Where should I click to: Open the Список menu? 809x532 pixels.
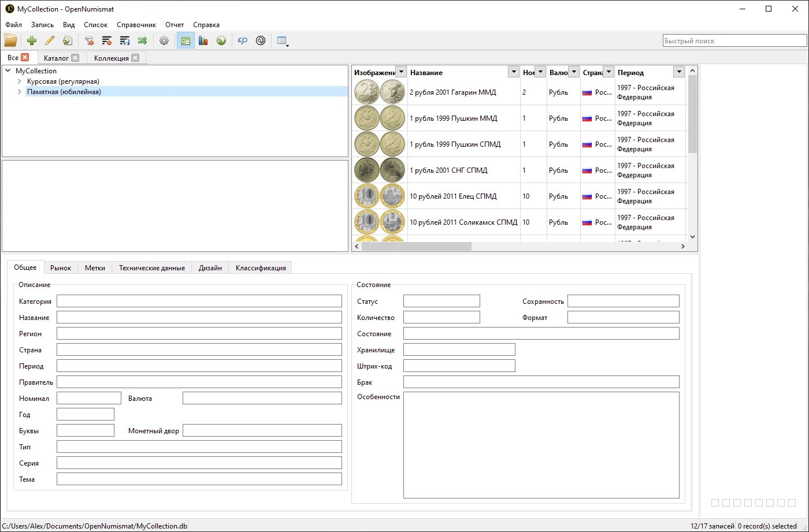(x=96, y=25)
